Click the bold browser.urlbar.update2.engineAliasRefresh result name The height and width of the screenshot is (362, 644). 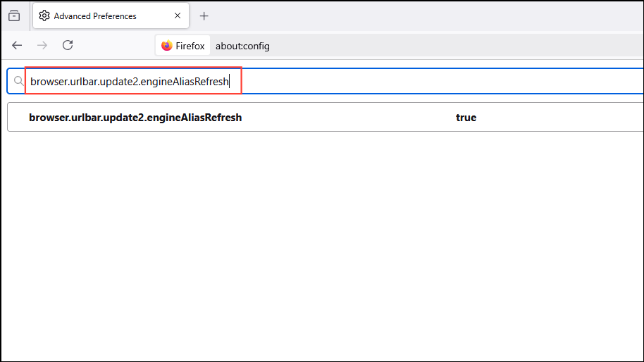tap(135, 118)
